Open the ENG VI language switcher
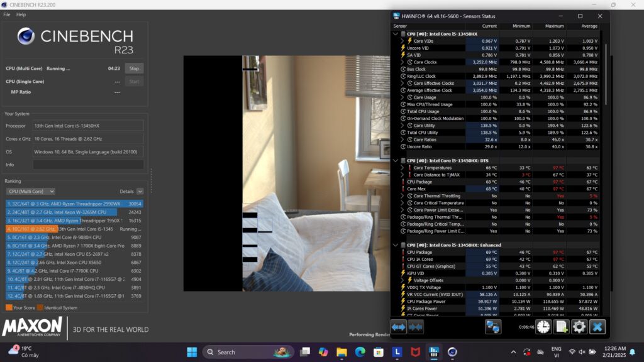 [x=556, y=352]
